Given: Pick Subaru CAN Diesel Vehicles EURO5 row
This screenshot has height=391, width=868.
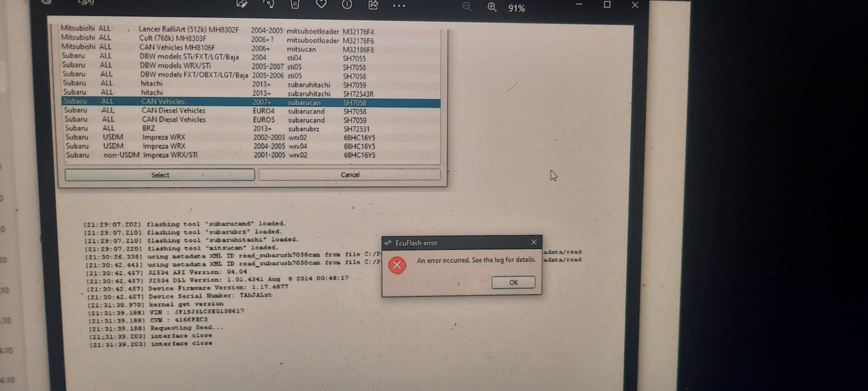Looking at the screenshot, I should (x=251, y=119).
